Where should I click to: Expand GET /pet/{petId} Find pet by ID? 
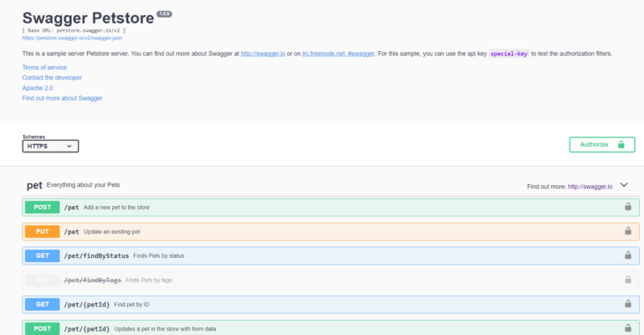(330, 304)
